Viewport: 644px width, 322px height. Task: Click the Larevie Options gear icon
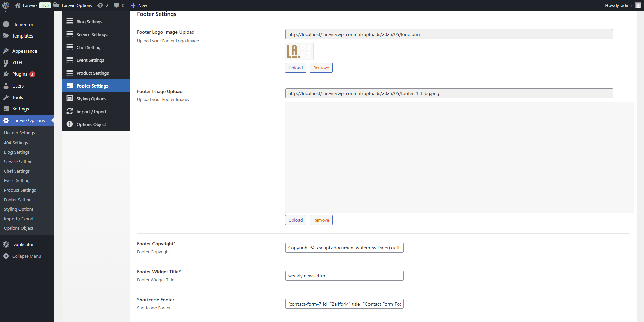tap(6, 120)
